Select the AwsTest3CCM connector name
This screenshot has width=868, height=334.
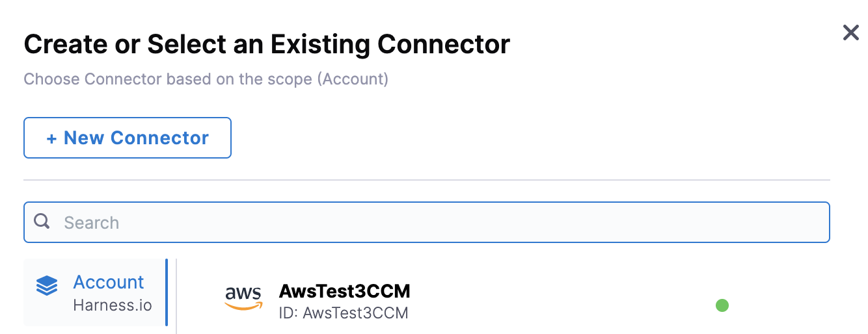coord(345,290)
